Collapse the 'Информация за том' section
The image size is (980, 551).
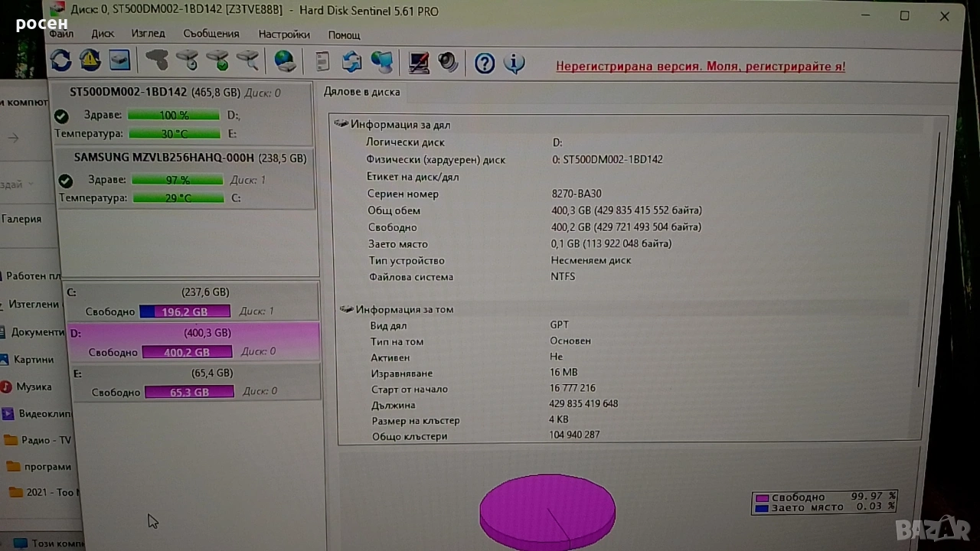(346, 309)
